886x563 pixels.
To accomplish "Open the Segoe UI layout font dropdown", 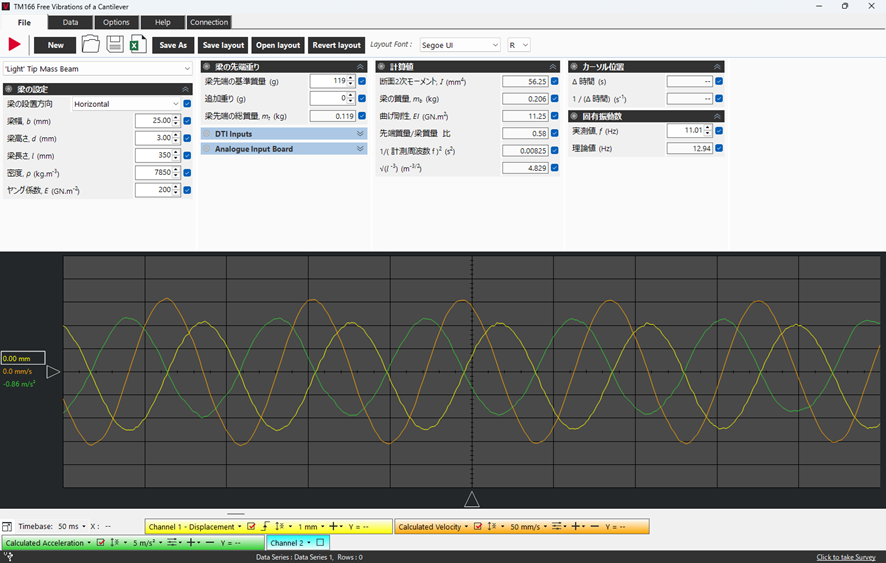I will pos(460,45).
